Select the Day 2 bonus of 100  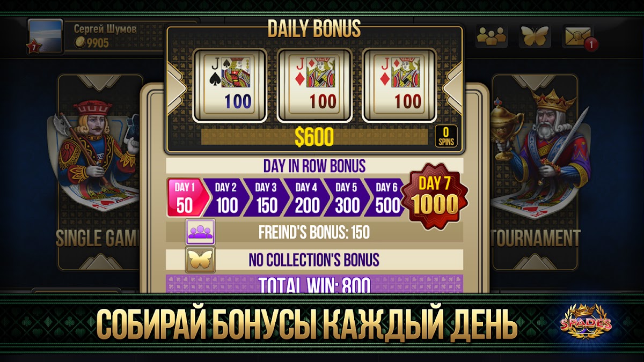[x=226, y=197]
